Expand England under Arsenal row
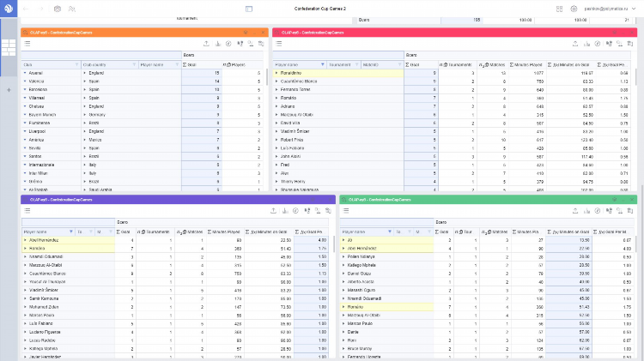 click(x=85, y=73)
